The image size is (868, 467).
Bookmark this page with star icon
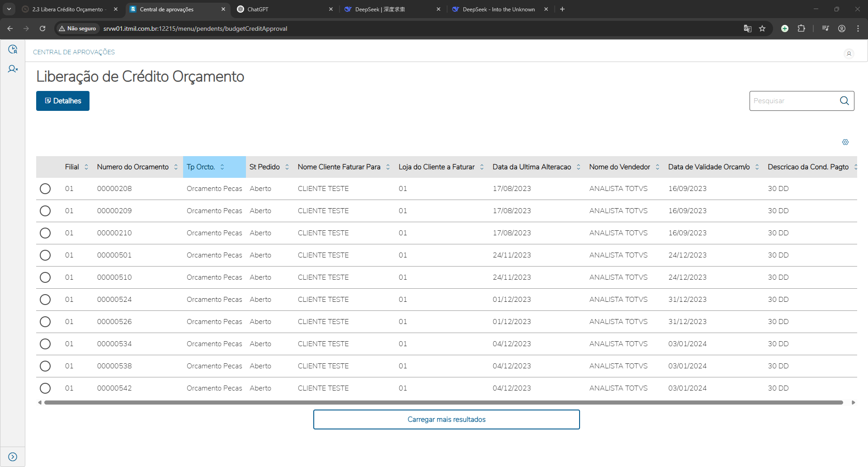click(x=762, y=29)
